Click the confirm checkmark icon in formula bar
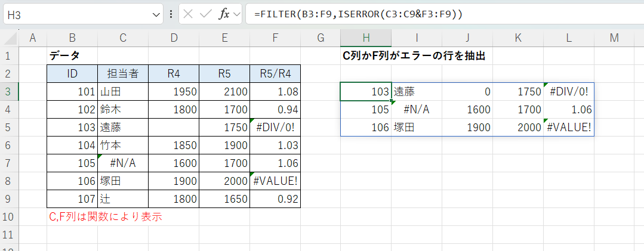This screenshot has width=644, height=251. click(x=205, y=14)
